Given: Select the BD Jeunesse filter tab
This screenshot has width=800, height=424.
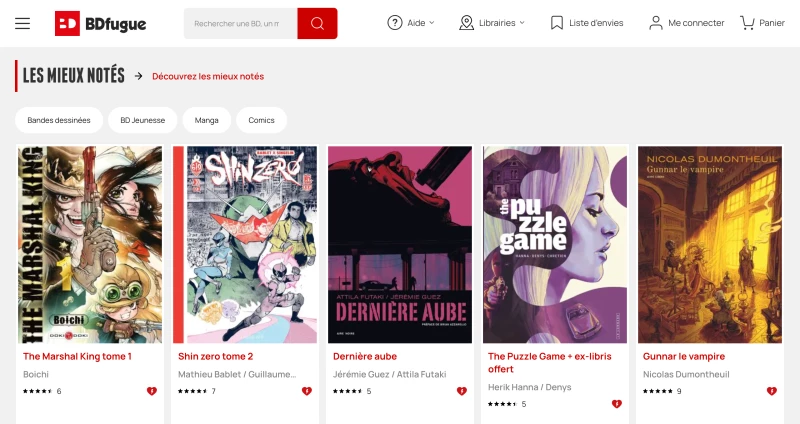Looking at the screenshot, I should [143, 120].
